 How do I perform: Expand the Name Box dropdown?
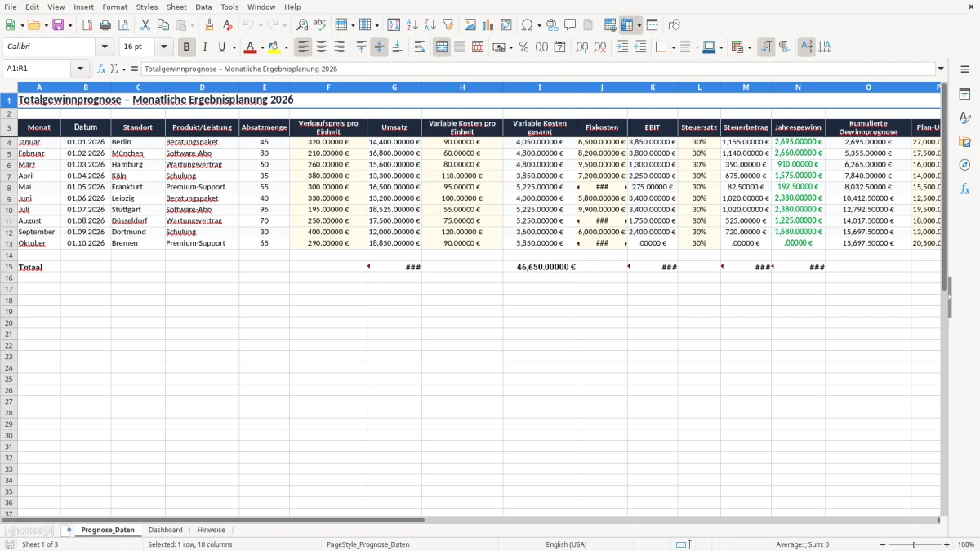point(80,69)
